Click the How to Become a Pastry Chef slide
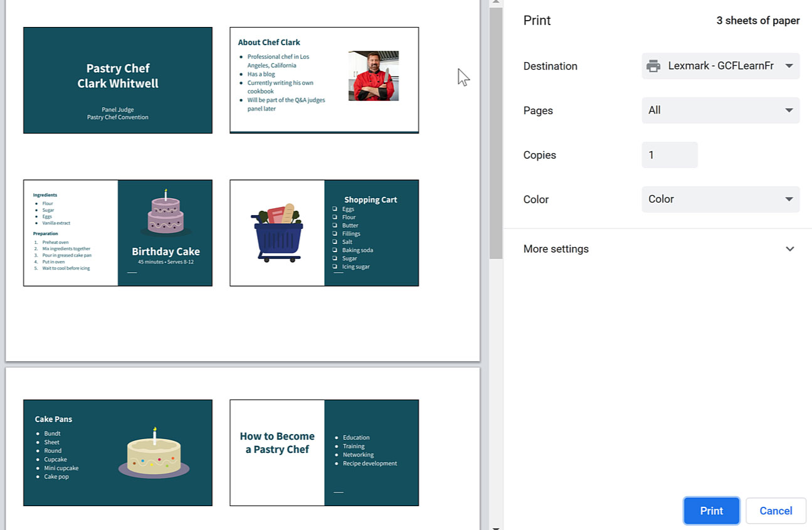 [324, 453]
